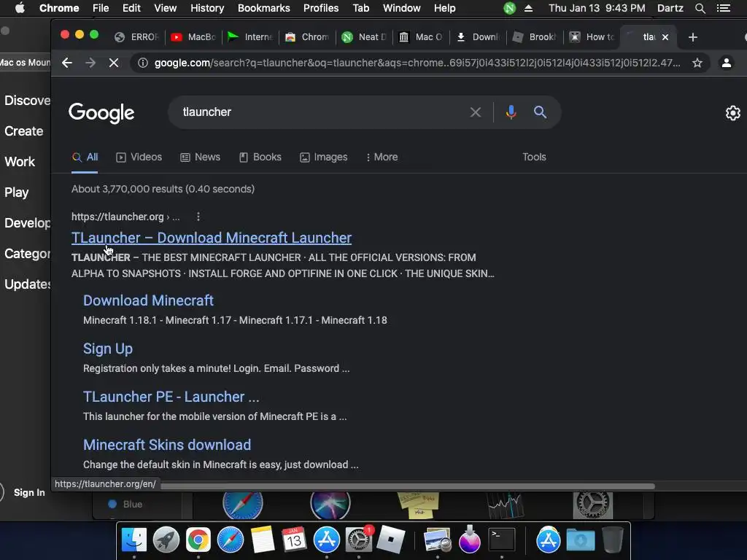
Task: Open Terminal from the Dock
Action: pos(502,540)
